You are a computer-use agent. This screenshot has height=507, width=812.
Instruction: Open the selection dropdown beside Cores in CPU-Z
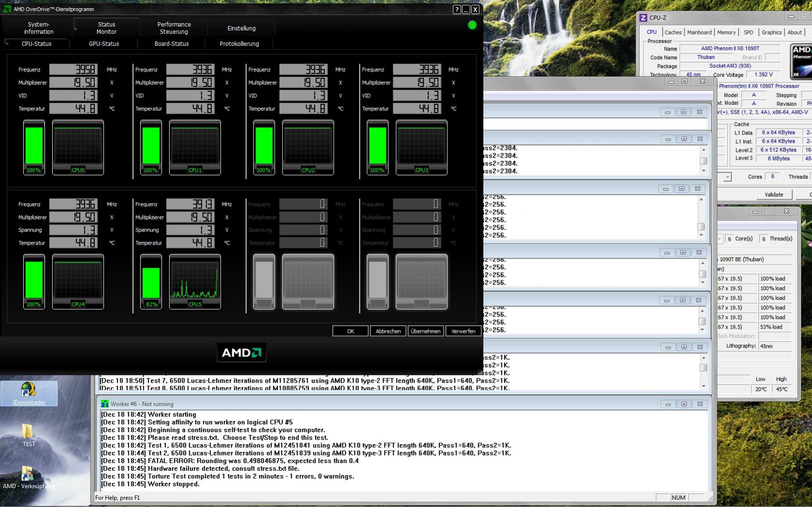click(727, 177)
